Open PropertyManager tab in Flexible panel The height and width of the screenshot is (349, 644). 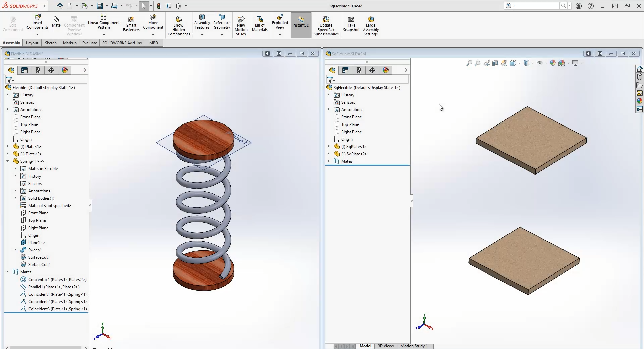(24, 70)
